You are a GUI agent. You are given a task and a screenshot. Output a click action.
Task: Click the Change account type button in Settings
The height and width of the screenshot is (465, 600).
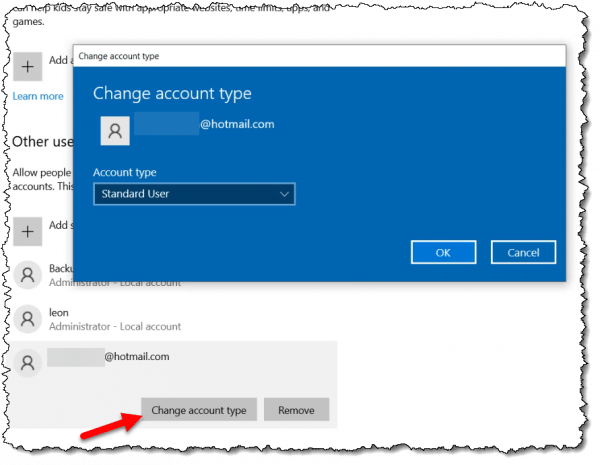tap(199, 410)
